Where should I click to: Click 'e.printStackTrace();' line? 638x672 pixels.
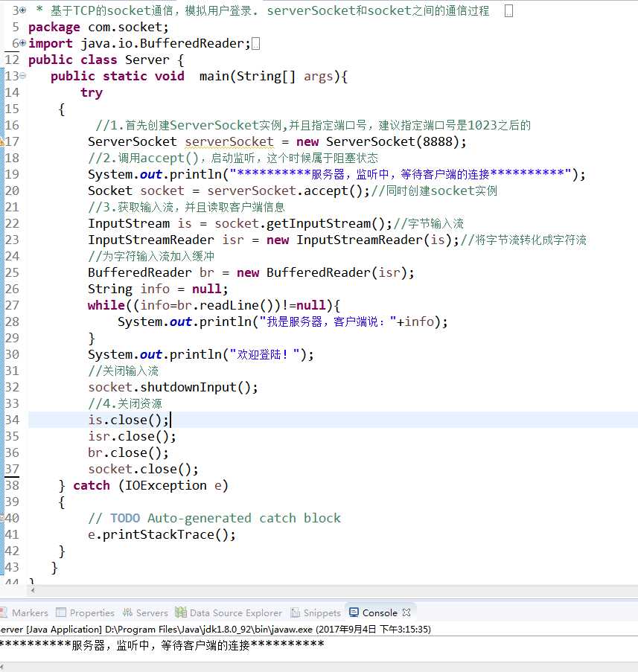click(x=162, y=534)
